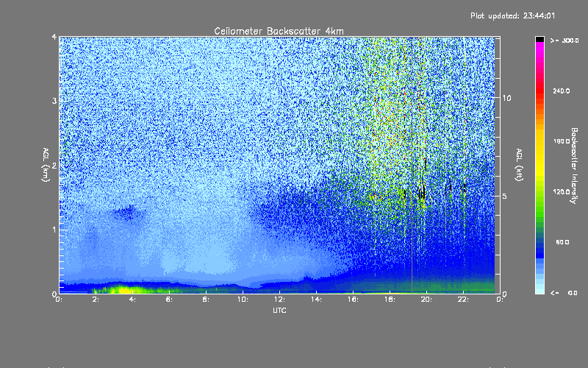Image resolution: width=588 pixels, height=368 pixels.
Task: Click the "12:" UTC hour tick label
Action: click(x=279, y=300)
